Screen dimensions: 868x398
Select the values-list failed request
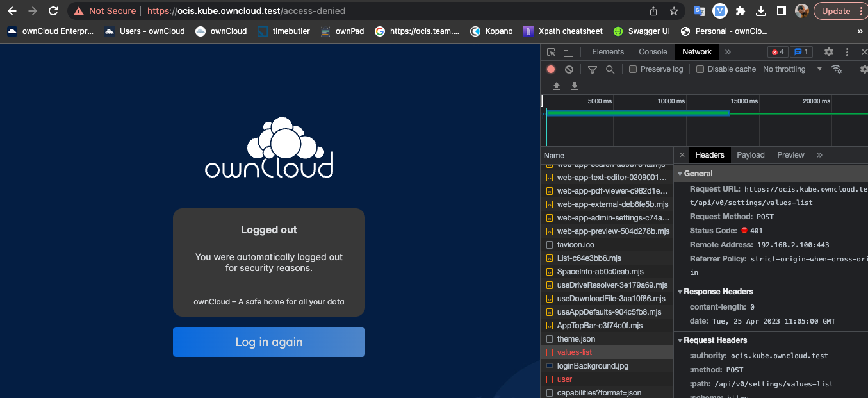pyautogui.click(x=607, y=352)
